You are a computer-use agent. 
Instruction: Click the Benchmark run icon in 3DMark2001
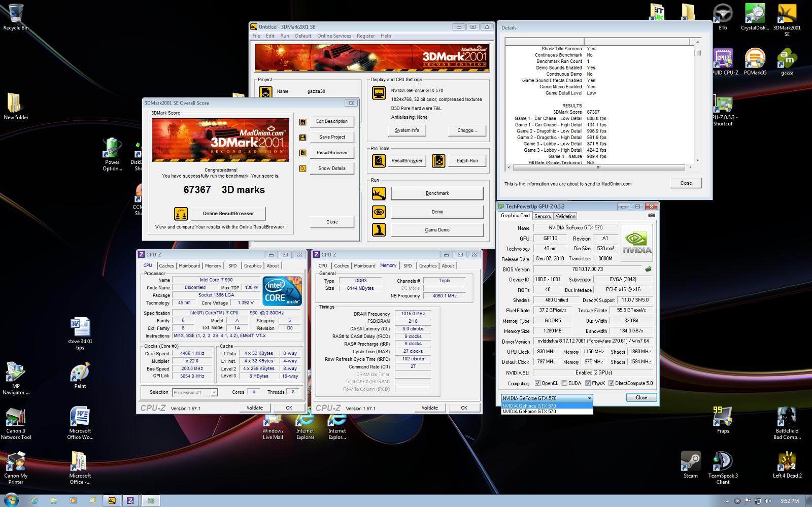coord(379,193)
